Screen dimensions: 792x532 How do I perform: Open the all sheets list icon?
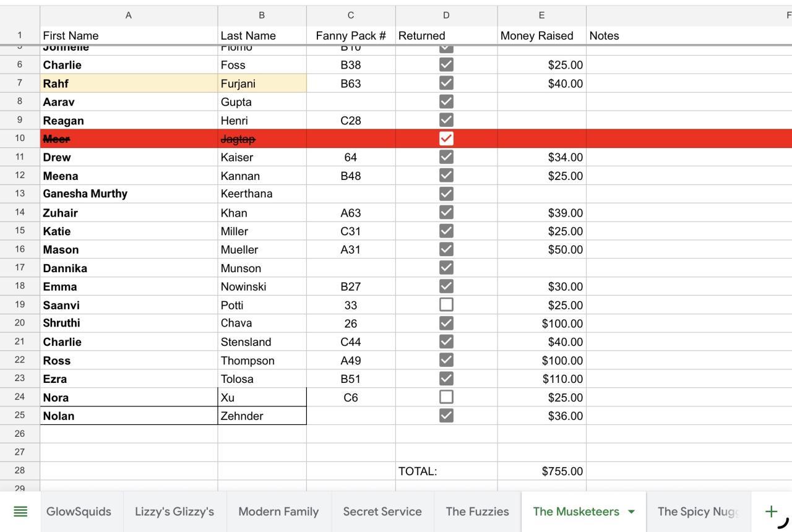pyautogui.click(x=20, y=512)
